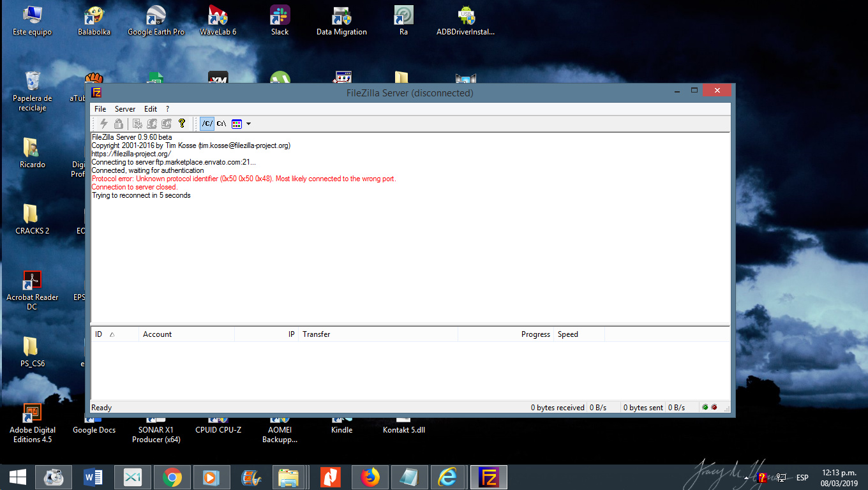Select the WaveLab 6 desktop shortcut
Image resolution: width=868 pixels, height=490 pixels.
tap(218, 21)
